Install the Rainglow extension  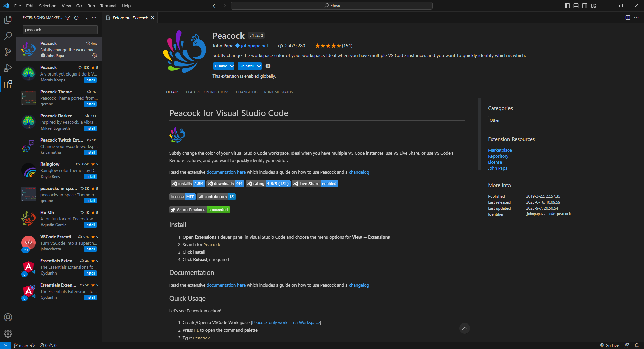pyautogui.click(x=90, y=177)
